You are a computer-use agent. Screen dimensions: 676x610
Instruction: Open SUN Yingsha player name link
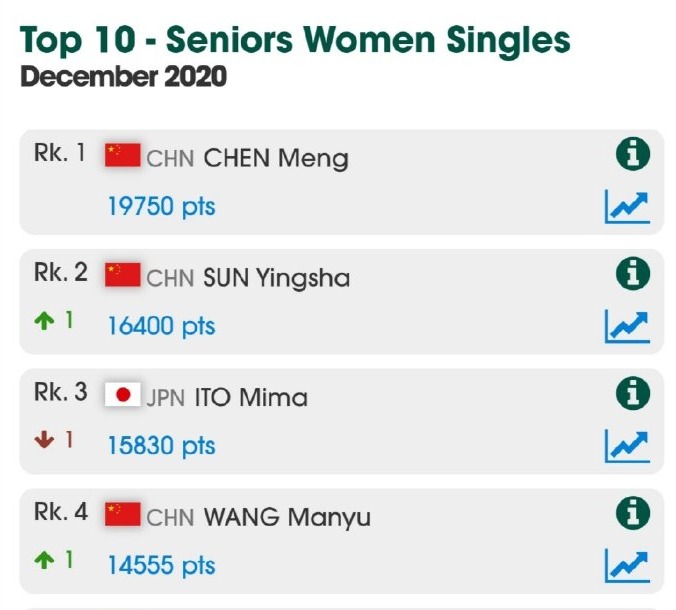pos(276,278)
